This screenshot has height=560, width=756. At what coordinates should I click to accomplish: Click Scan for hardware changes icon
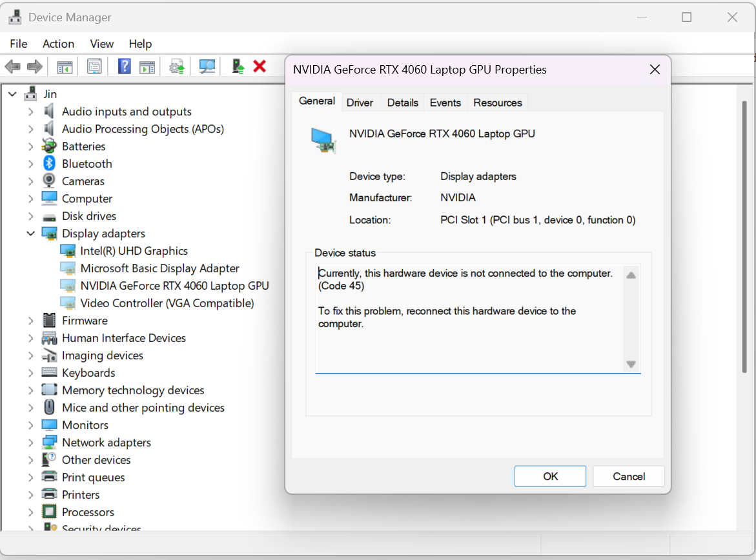pos(207,66)
